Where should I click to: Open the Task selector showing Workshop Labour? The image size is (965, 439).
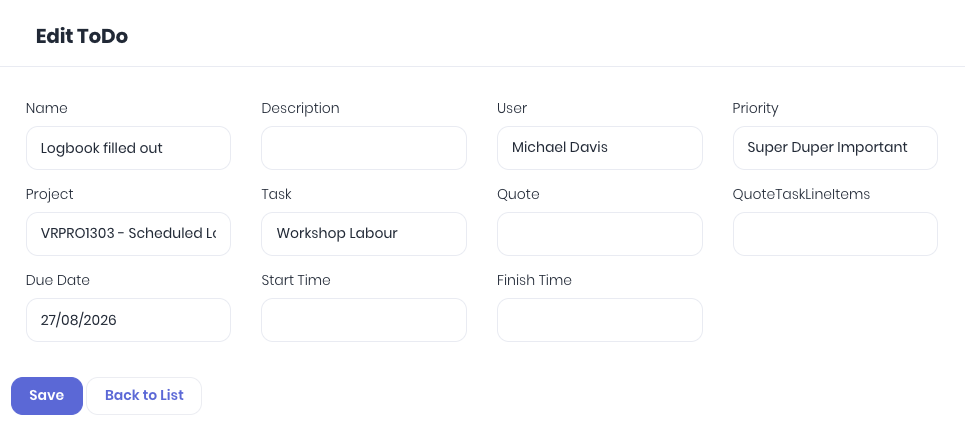(364, 234)
